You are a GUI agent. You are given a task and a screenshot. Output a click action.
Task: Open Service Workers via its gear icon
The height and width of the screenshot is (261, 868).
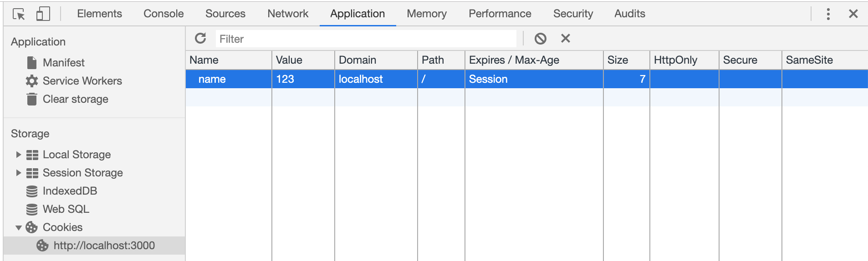(32, 81)
